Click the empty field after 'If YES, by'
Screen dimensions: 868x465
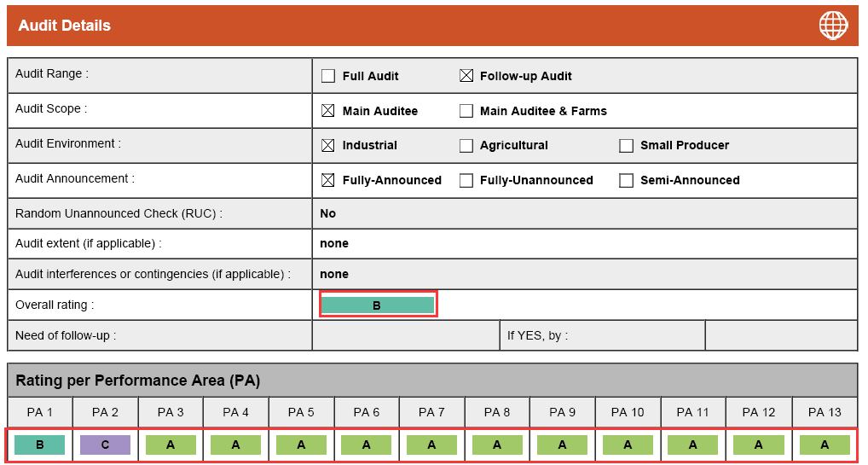780,335
